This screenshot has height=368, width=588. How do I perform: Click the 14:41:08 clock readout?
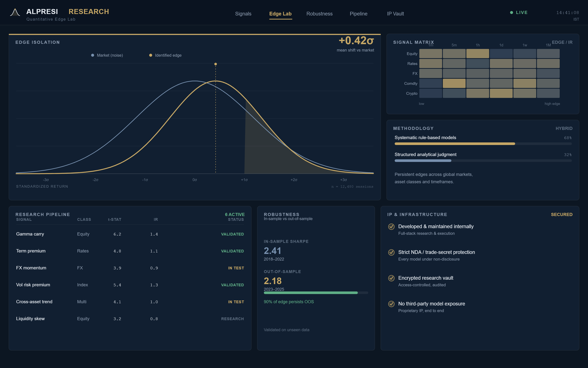568,12
